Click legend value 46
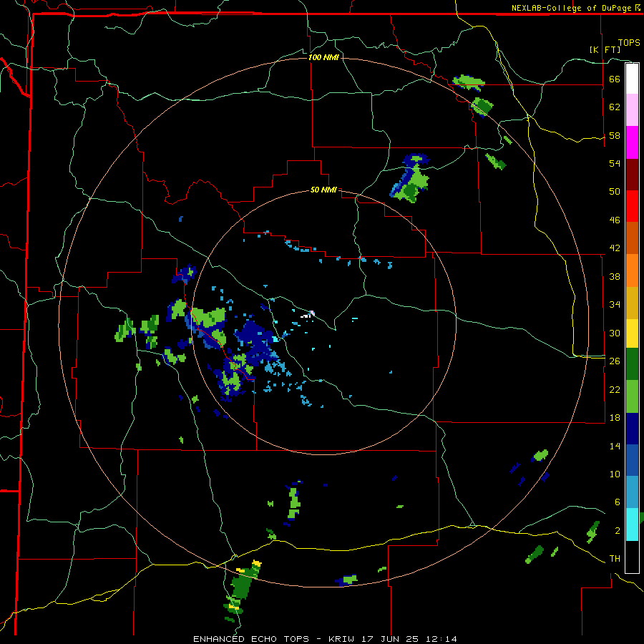644x644 pixels. [x=615, y=220]
